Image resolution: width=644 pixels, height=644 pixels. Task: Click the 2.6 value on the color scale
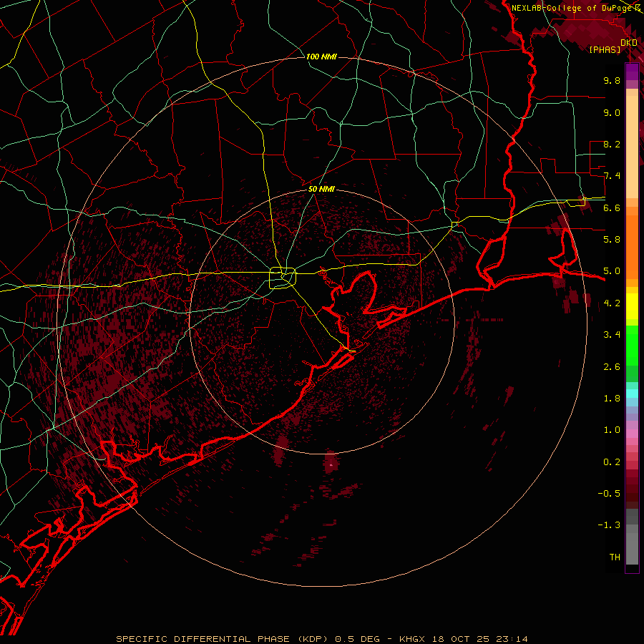tap(612, 367)
